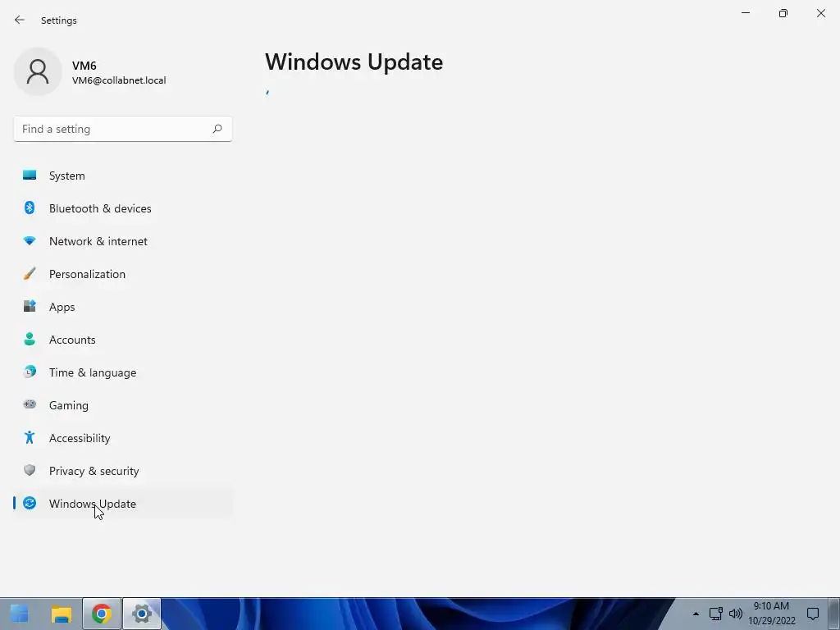Open the clock and date flyout

(x=771, y=614)
